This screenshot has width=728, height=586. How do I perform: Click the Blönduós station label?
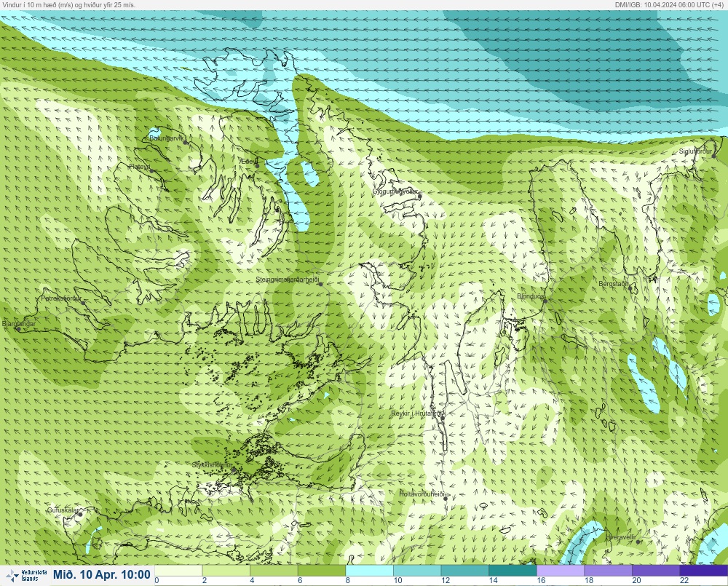(x=531, y=296)
